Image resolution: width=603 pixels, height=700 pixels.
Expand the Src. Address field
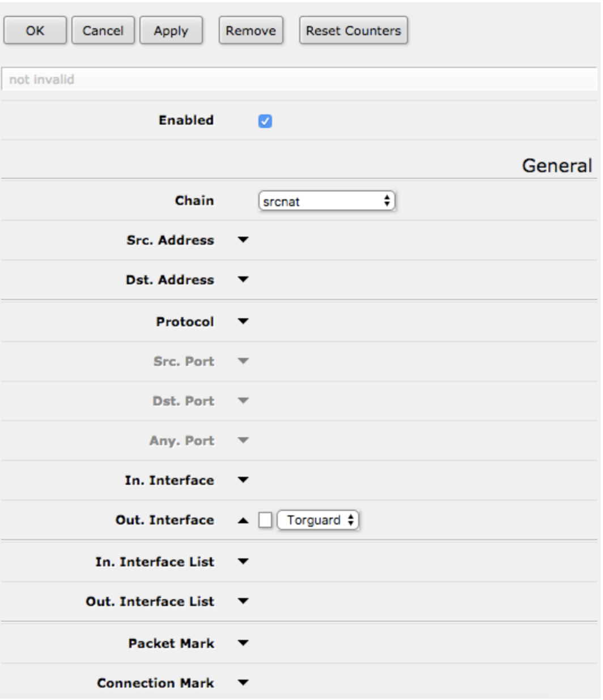[244, 240]
